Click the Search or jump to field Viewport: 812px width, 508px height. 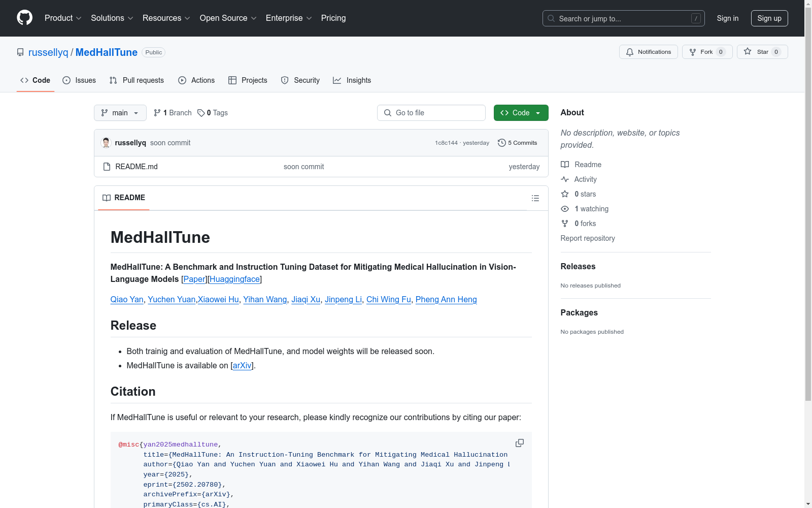click(x=624, y=18)
